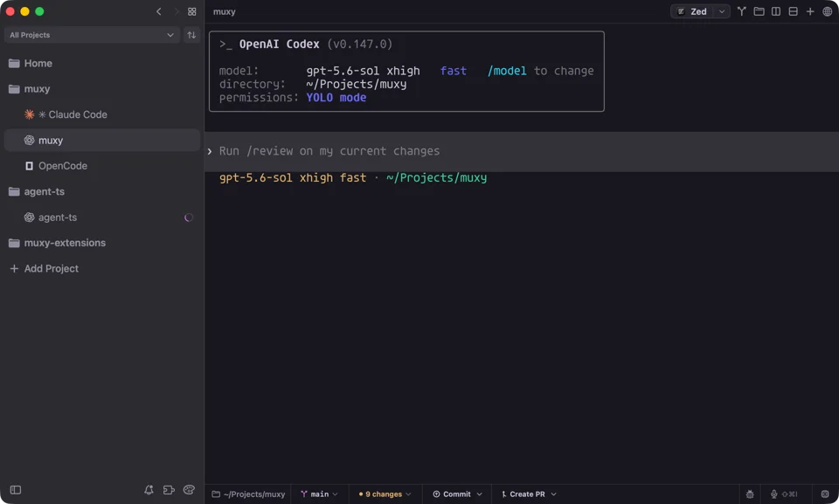
Task: Click the ~/Projects/muxy directory text in Codex box
Action: click(x=357, y=84)
